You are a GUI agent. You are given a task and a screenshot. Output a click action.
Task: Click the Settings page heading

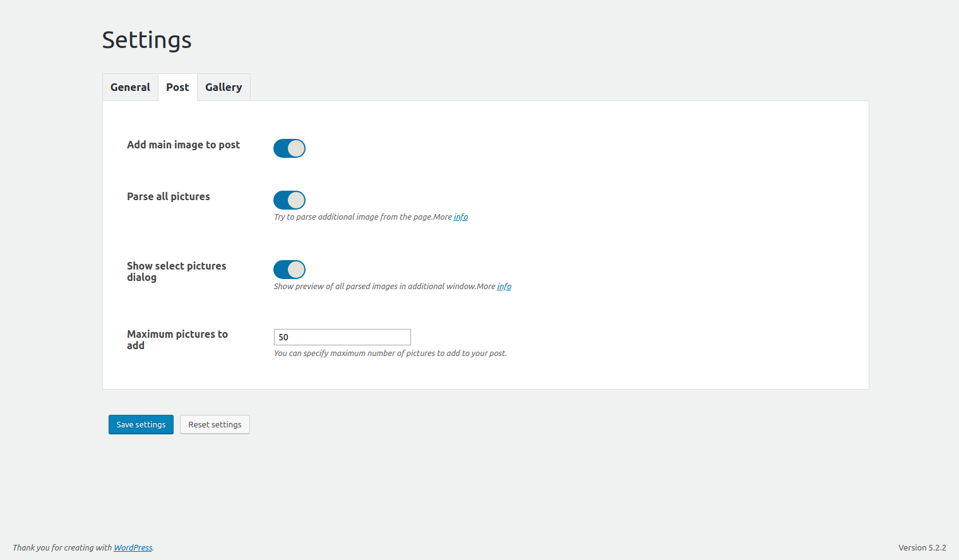coord(146,40)
